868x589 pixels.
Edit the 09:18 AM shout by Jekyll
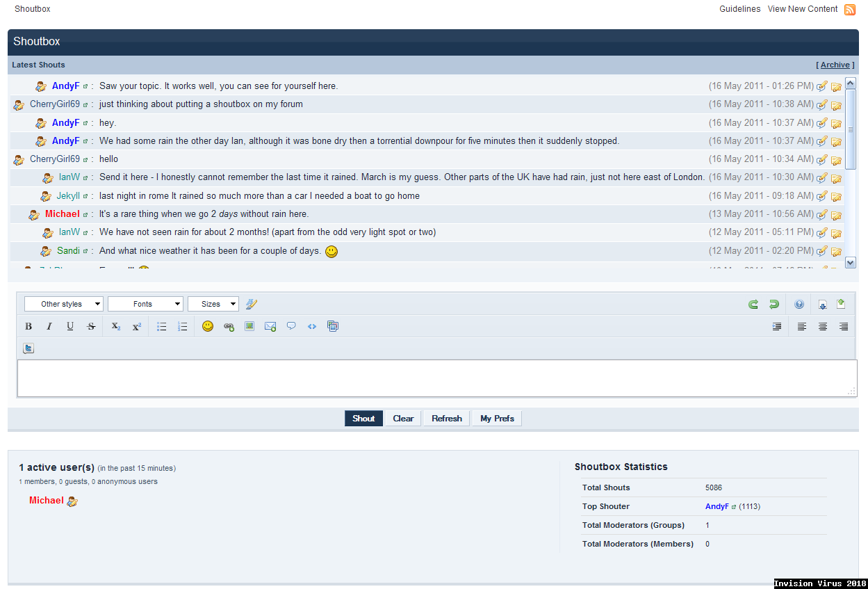[x=822, y=196]
